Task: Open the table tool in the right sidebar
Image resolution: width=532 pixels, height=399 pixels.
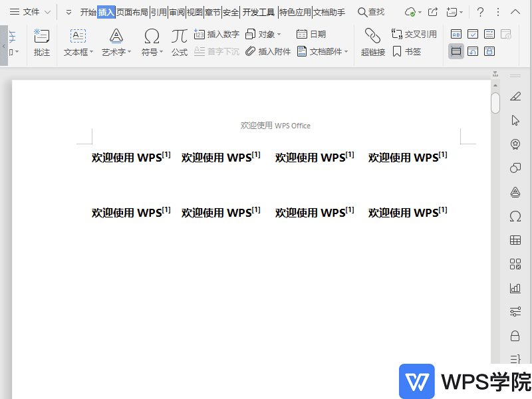Action: (515, 239)
